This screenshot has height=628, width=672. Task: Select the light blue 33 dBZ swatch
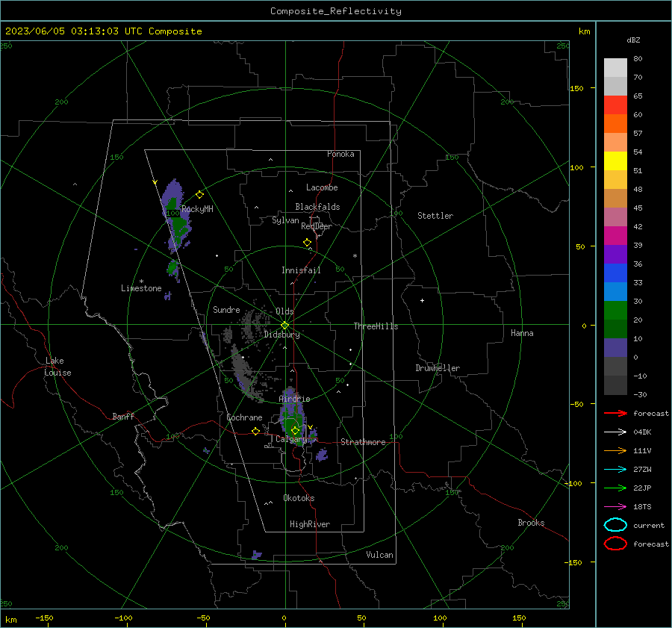point(615,291)
